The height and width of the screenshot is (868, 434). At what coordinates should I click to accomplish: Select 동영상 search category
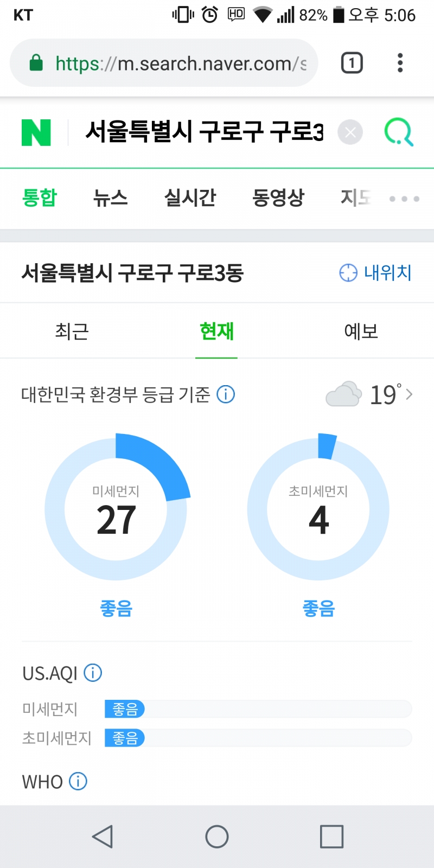point(278,197)
